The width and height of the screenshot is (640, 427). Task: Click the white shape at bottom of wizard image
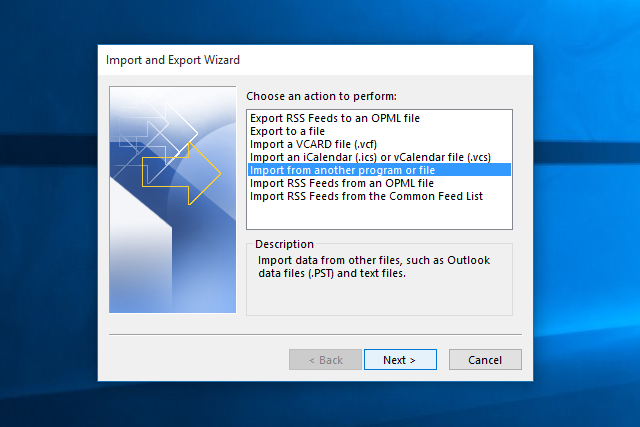pos(141,245)
